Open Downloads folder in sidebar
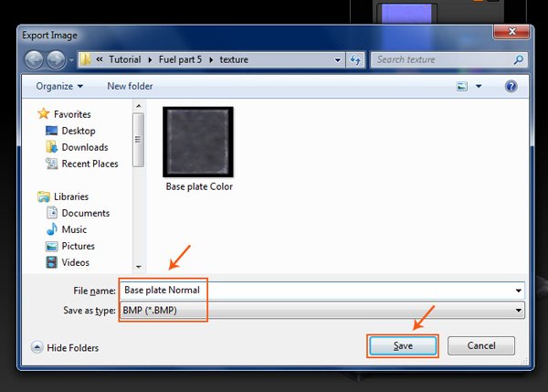This screenshot has height=392, width=548. pos(84,147)
